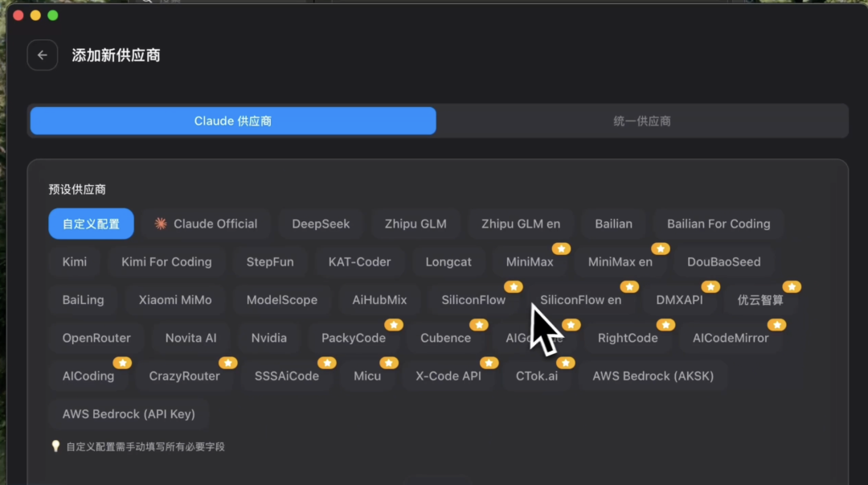Select the 优云智算 provider preset
The height and width of the screenshot is (485, 868).
point(762,299)
